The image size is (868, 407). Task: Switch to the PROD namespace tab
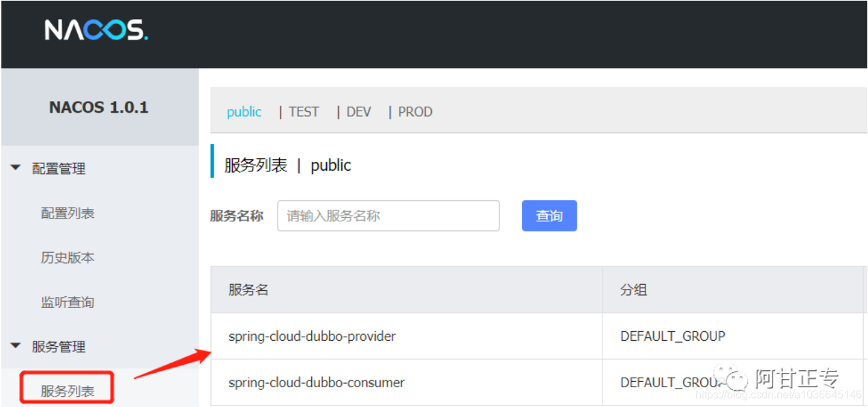click(x=415, y=112)
